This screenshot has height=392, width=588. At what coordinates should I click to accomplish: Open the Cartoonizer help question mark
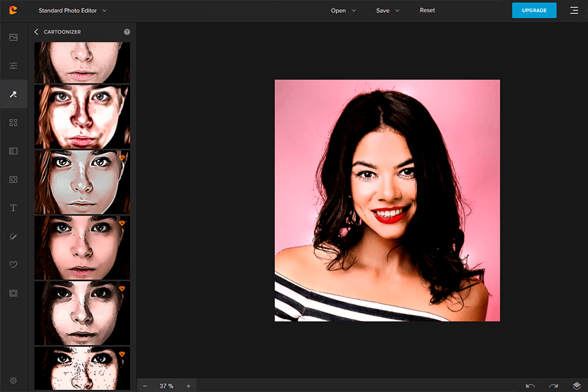click(x=127, y=32)
